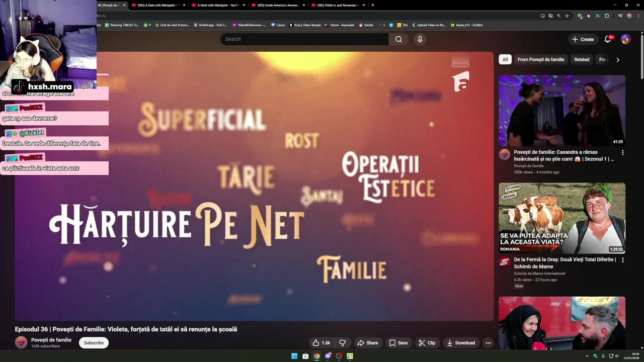Open more actions ellipsis under video
The image size is (644, 362).
488,343
